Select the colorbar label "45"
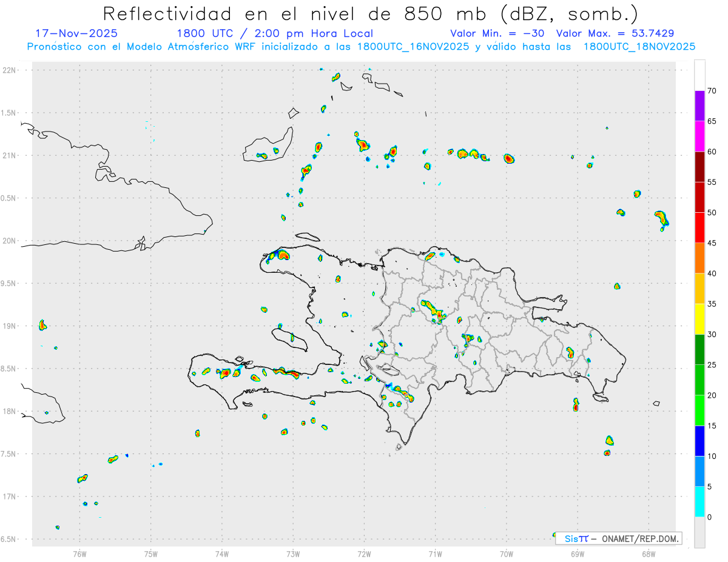The height and width of the screenshot is (562, 728). pyautogui.click(x=712, y=243)
